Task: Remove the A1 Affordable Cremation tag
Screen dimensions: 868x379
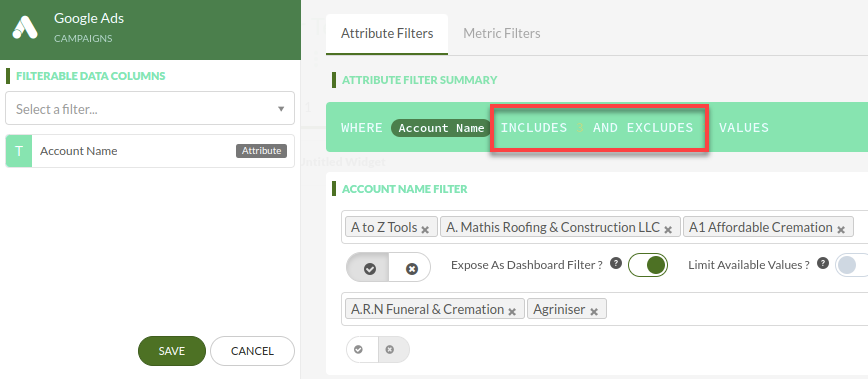Action: pyautogui.click(x=841, y=229)
